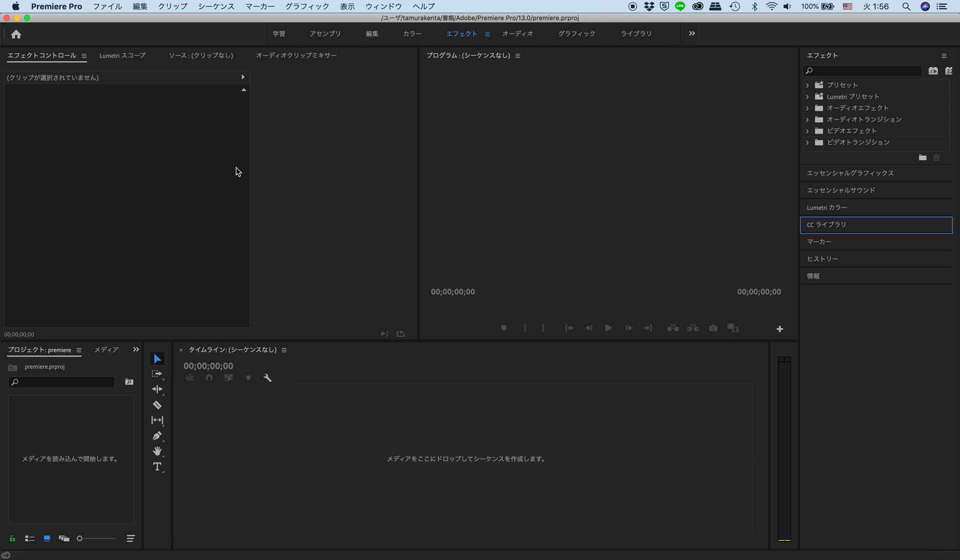960x560 pixels.
Task: Click project panel search field
Action: click(x=61, y=382)
